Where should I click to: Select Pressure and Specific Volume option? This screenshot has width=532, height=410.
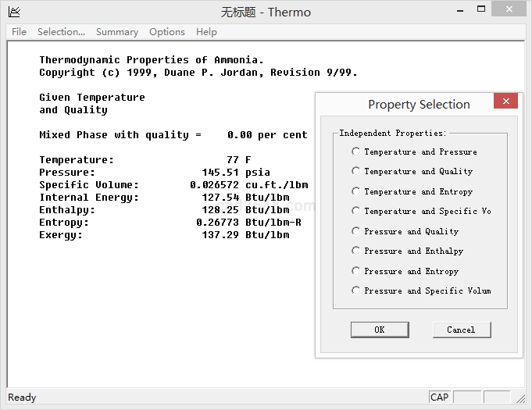(356, 291)
